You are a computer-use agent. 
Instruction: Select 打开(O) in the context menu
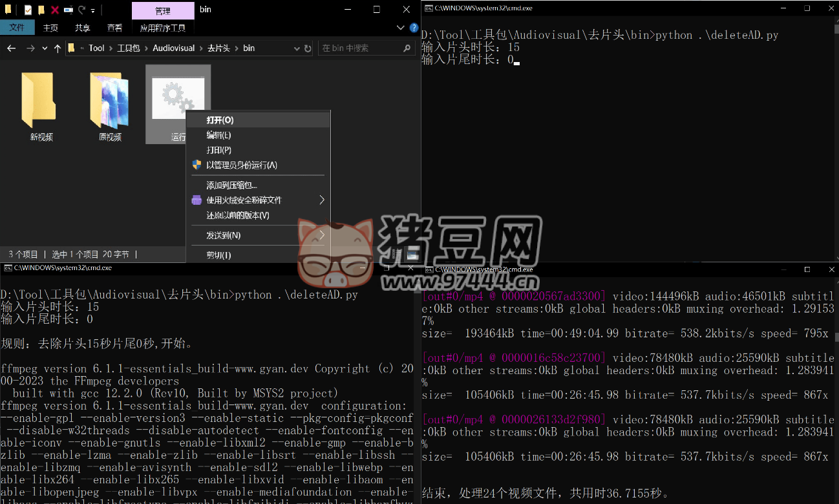coord(220,120)
